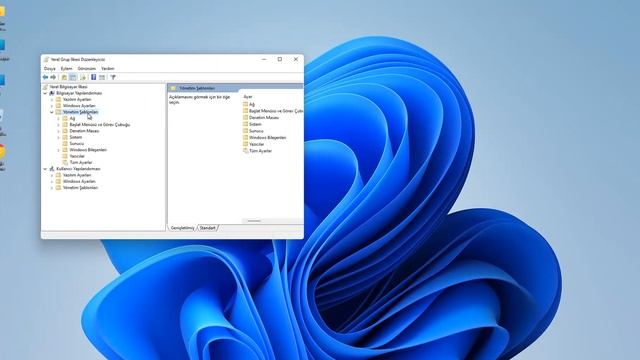Open the Dosya menu
The height and width of the screenshot is (360, 640).
(x=50, y=69)
